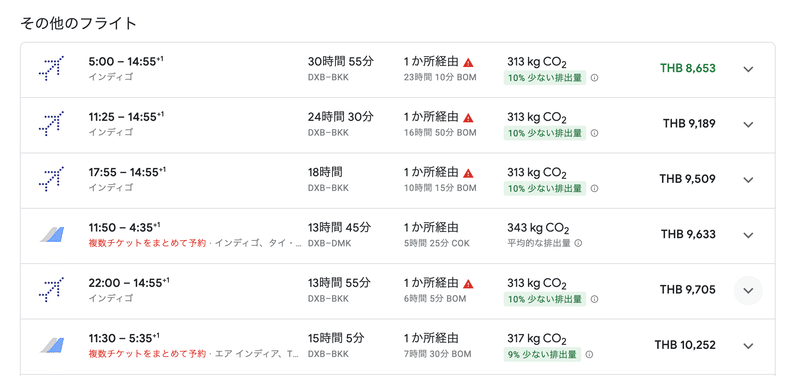Click the 複数チケットをまとめて予約 label on the 11:30 flight
This screenshot has height=376, width=800.
coord(147,354)
